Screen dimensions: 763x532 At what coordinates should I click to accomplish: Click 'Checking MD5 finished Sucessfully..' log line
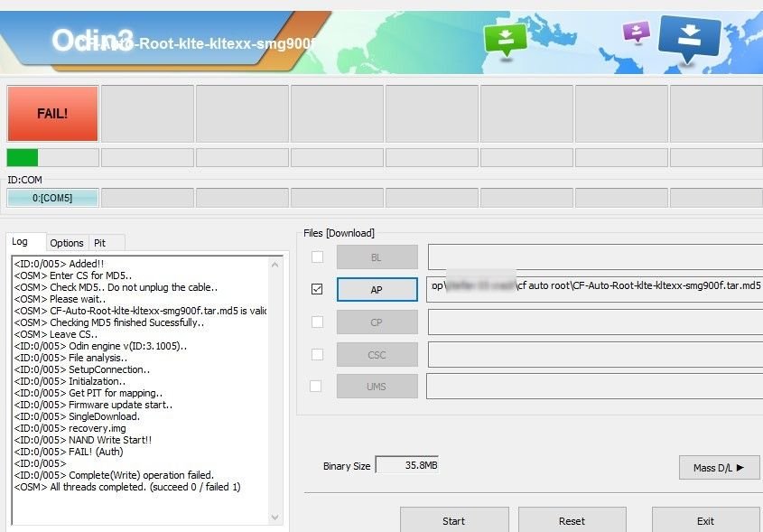click(x=109, y=322)
